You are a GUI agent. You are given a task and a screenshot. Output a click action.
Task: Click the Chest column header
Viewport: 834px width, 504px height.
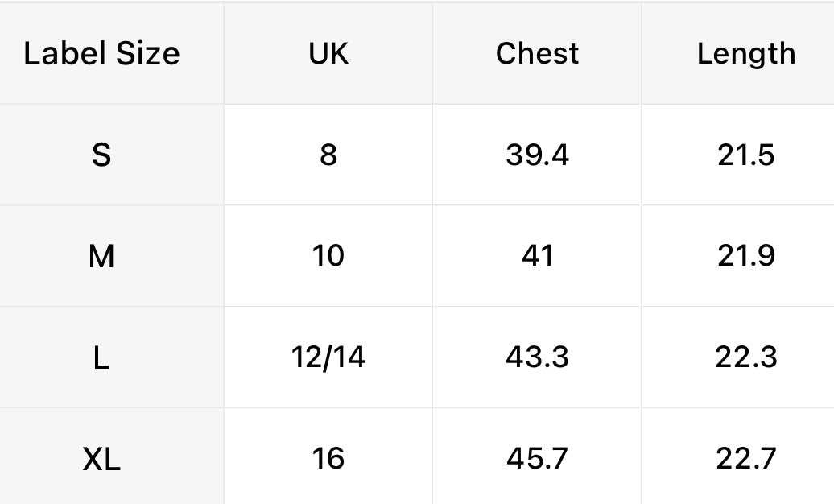537,54
